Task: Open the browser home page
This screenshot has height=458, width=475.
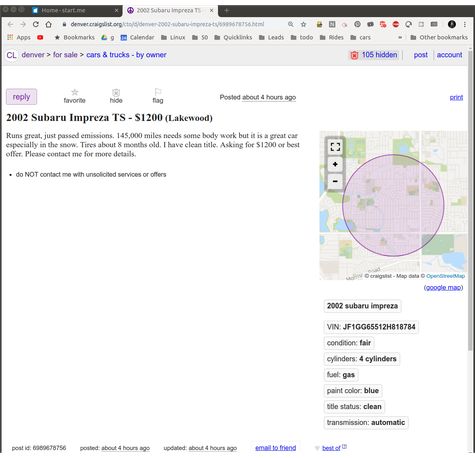Action: point(49,24)
